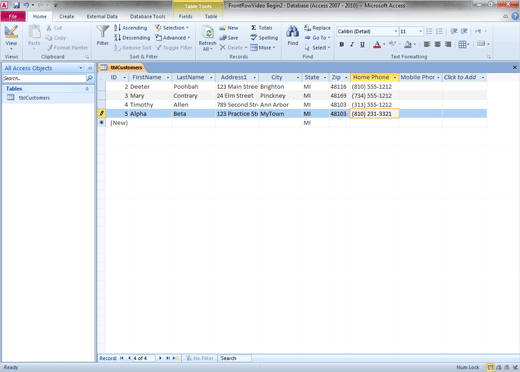This screenshot has height=372, width=520.
Task: Open the Gridlines options
Action: coord(464,44)
